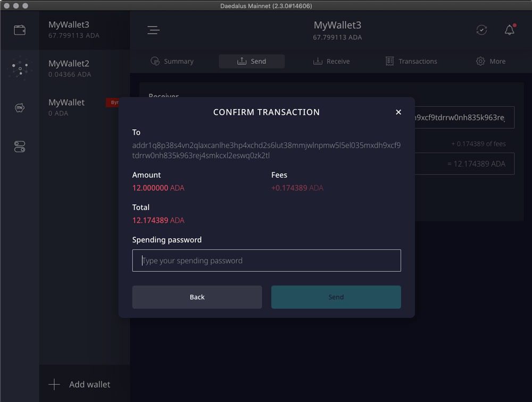Open Settings using the toggles sidebar icon

click(19, 147)
